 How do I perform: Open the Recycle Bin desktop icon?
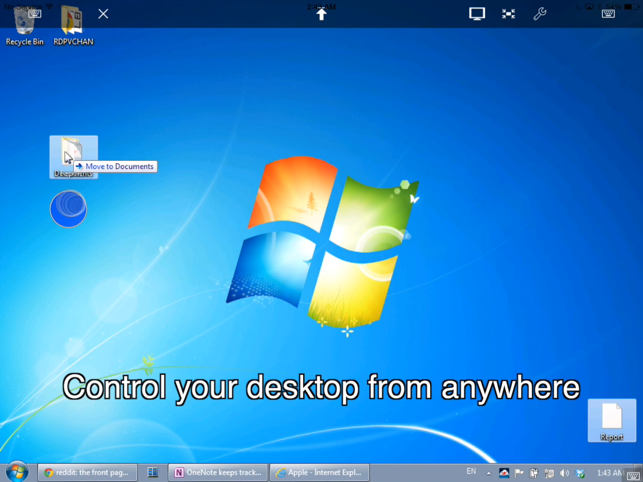pos(25,25)
